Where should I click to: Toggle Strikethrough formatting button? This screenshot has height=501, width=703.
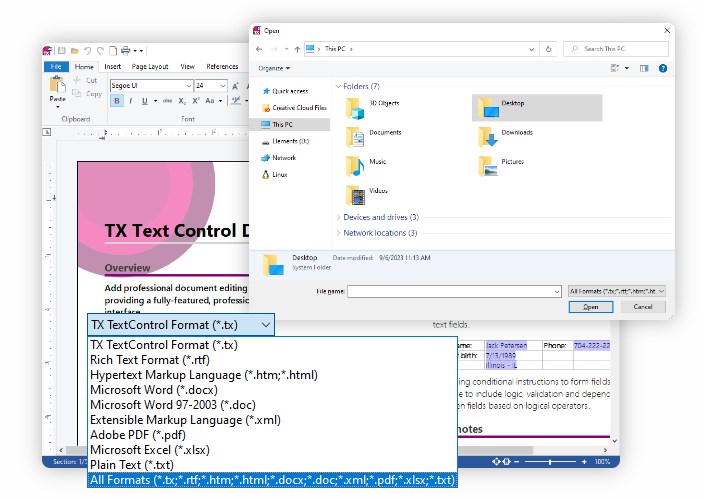pos(167,101)
